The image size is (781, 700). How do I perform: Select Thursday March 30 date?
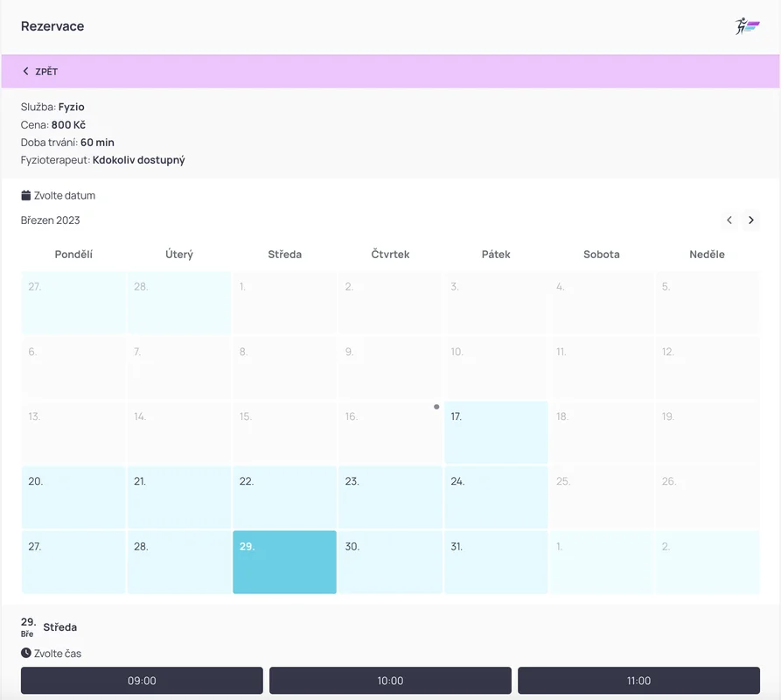coord(390,562)
